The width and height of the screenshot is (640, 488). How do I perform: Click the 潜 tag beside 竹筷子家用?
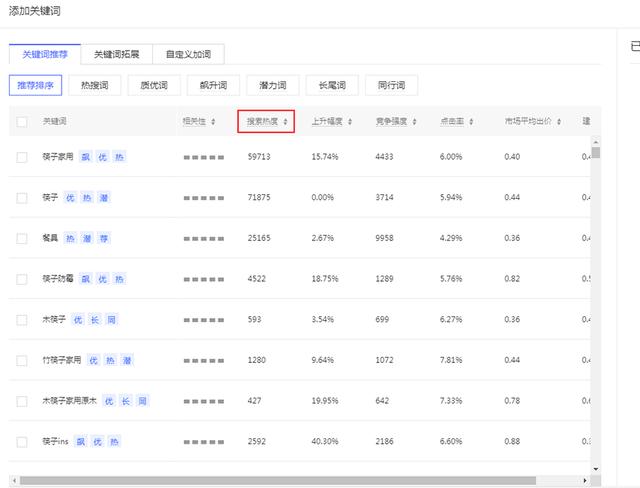coord(127,360)
